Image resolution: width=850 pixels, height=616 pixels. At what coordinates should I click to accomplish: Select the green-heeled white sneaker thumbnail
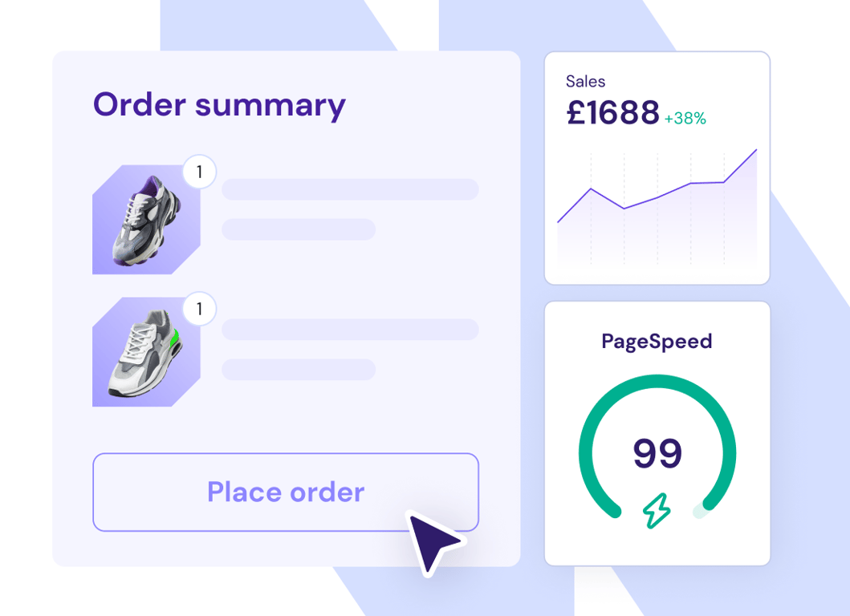pyautogui.click(x=146, y=352)
